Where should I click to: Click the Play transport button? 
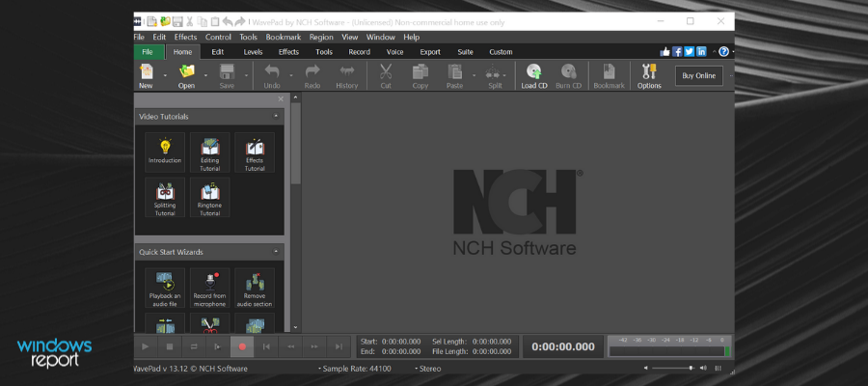pyautogui.click(x=146, y=346)
